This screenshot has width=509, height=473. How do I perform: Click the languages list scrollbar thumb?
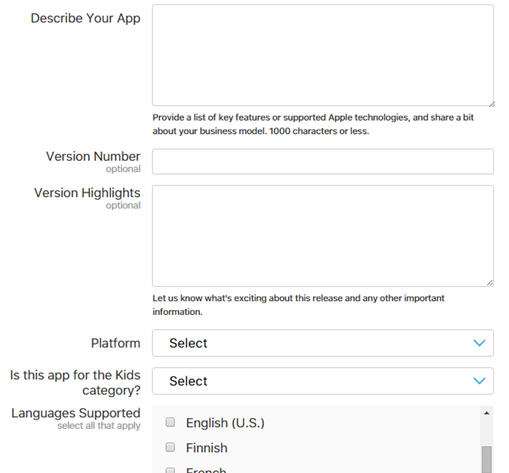487,459
